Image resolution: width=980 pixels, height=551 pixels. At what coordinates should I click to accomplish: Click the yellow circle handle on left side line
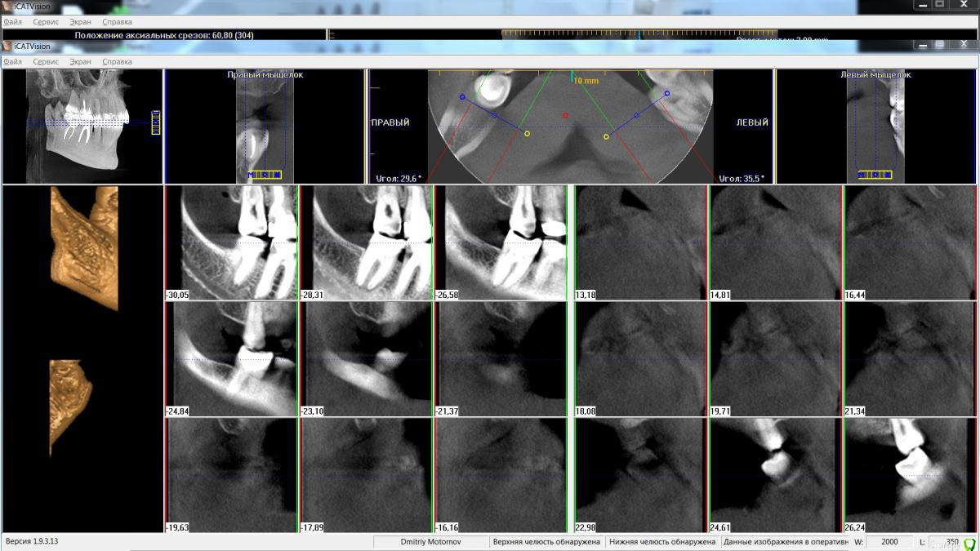tap(606, 136)
